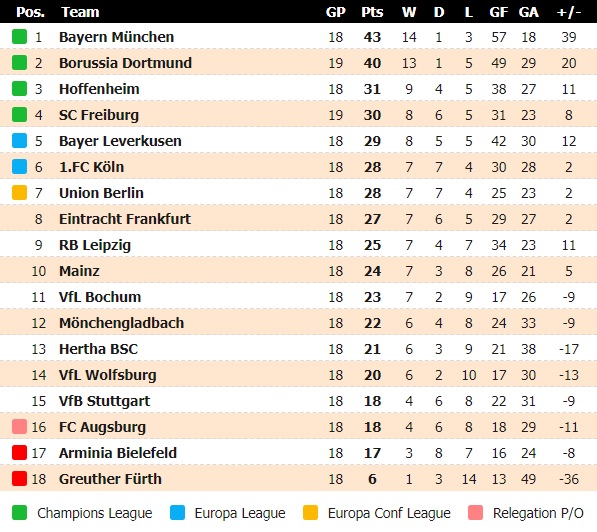Click the blue marker beside Bayer Leverkusen

[19, 141]
